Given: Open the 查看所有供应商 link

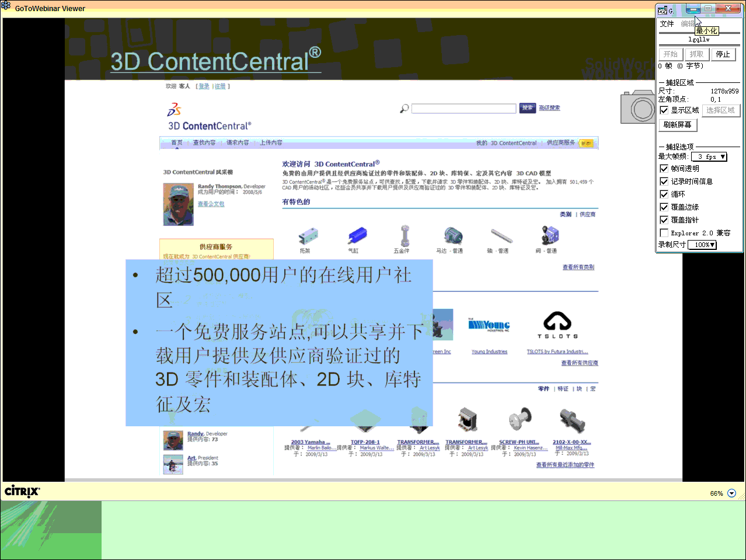Looking at the screenshot, I should [580, 363].
